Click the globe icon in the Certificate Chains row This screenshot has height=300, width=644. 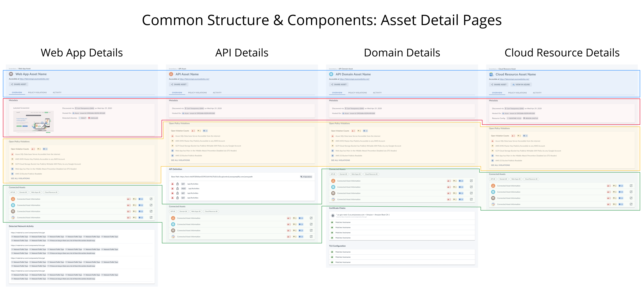[333, 215]
